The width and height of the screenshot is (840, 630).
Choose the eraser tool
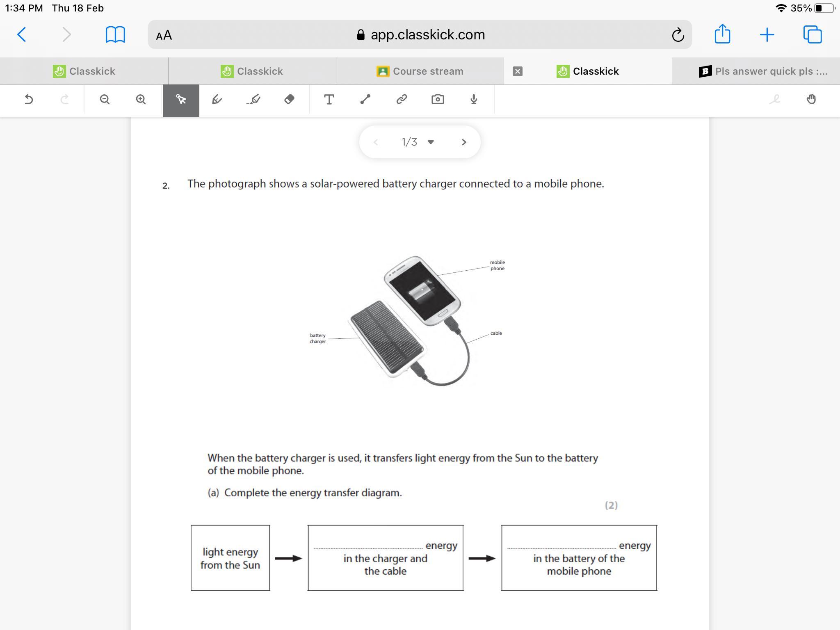tap(289, 100)
